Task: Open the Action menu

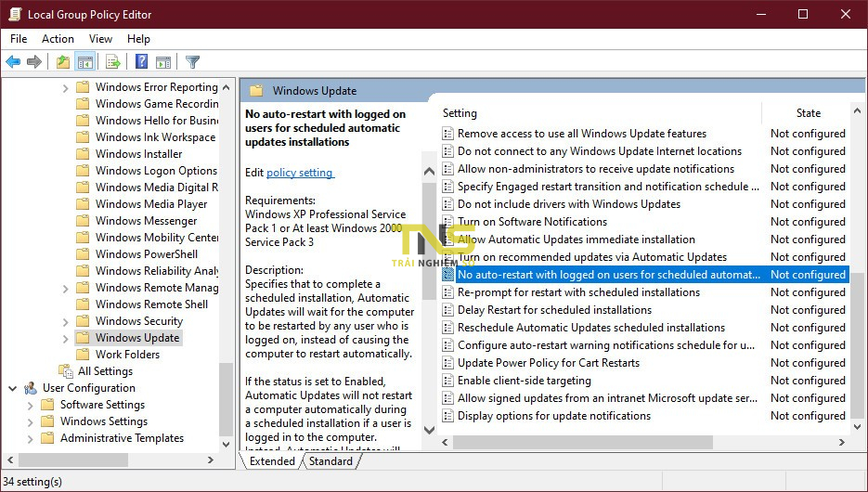Action: point(58,39)
